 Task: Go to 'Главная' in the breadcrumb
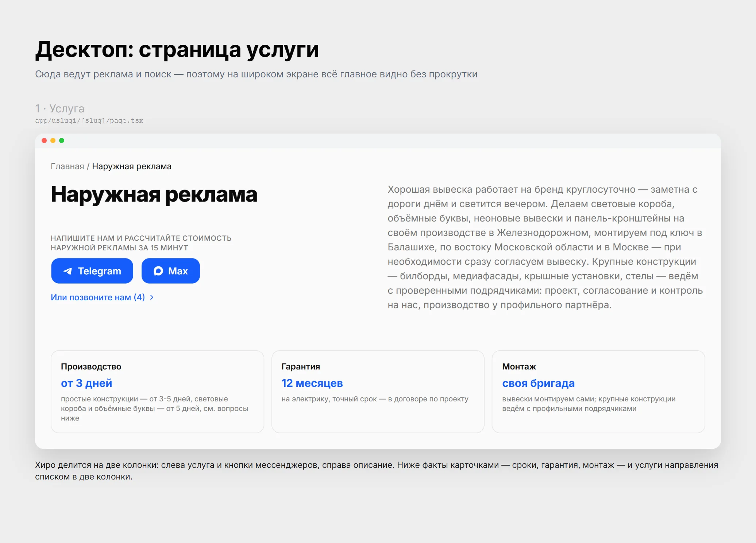coord(67,166)
